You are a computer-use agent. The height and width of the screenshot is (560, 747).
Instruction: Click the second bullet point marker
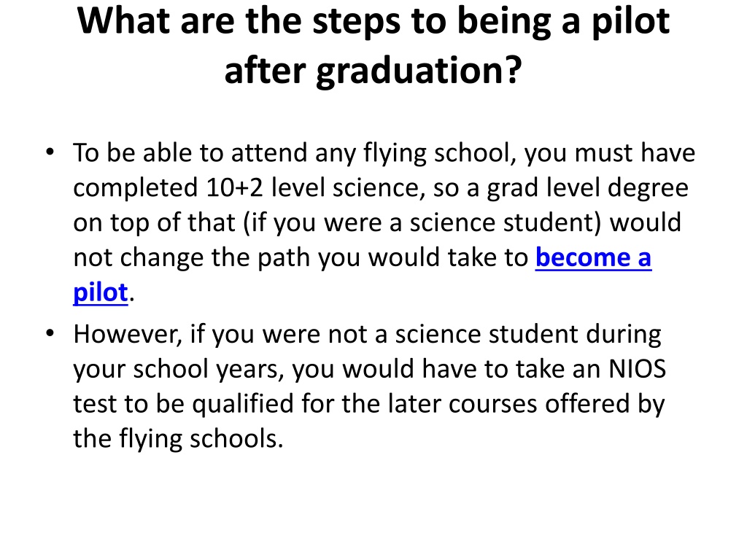pyautogui.click(x=50, y=333)
